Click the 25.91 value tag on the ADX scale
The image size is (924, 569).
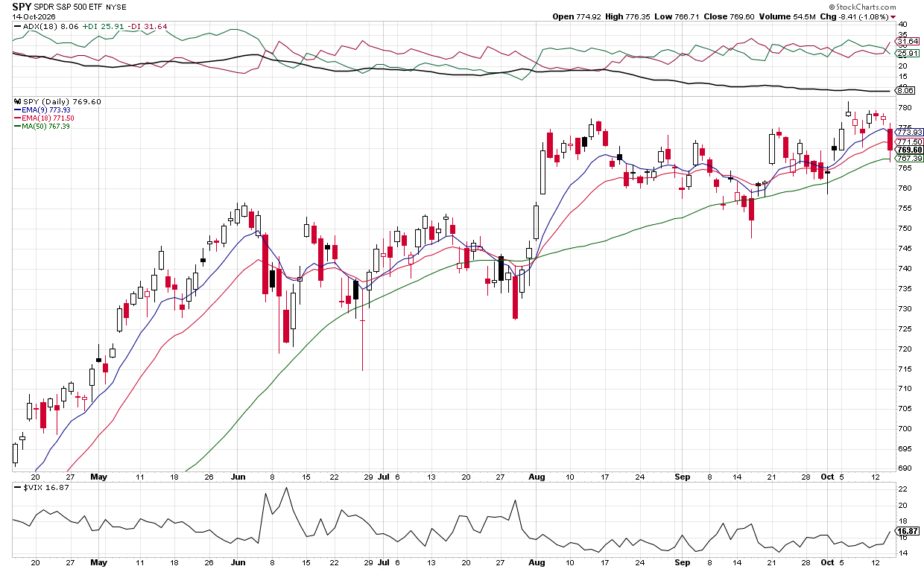click(x=907, y=54)
